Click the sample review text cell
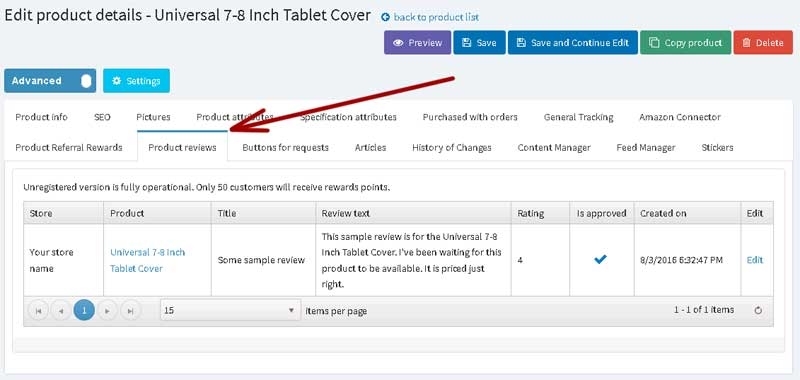Screen dimensions: 800x380 [x=412, y=260]
